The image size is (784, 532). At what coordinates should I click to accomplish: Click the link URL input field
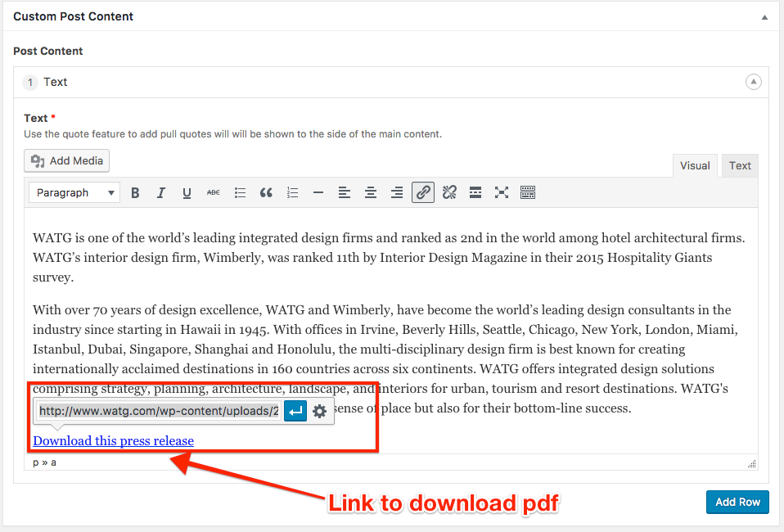tap(159, 411)
